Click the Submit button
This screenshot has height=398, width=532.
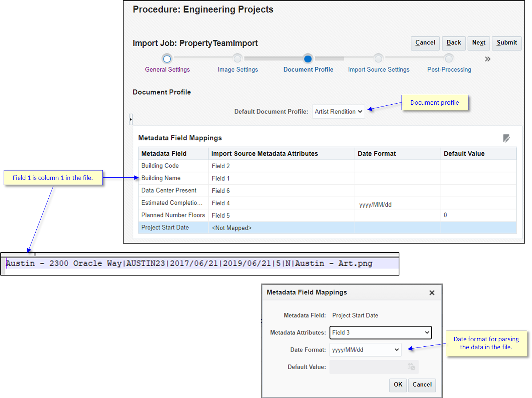click(x=506, y=43)
